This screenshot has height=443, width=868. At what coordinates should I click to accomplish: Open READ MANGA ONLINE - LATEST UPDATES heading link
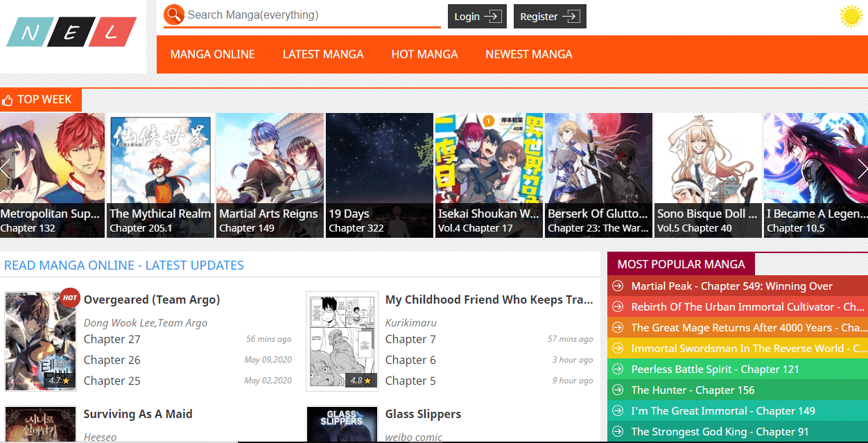[124, 265]
